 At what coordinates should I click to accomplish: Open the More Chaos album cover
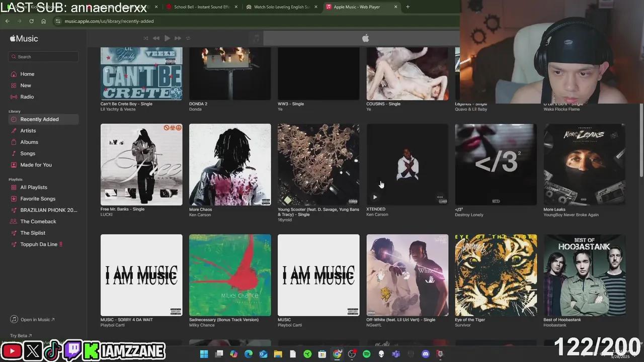tap(230, 164)
